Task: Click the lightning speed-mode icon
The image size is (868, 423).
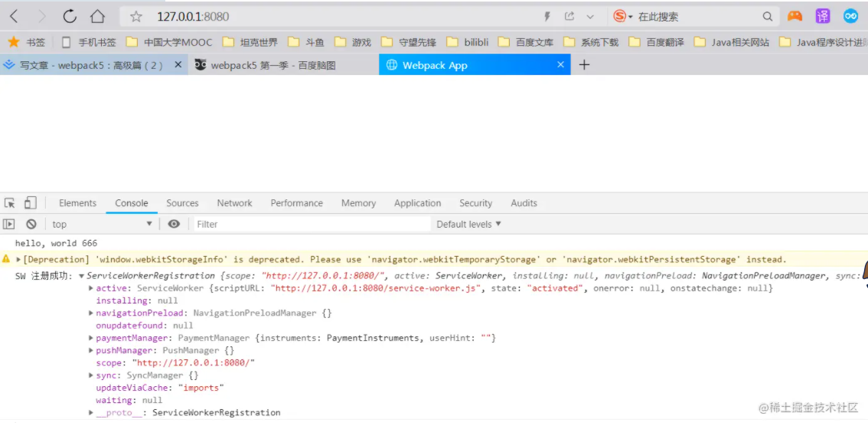Action: [x=547, y=17]
